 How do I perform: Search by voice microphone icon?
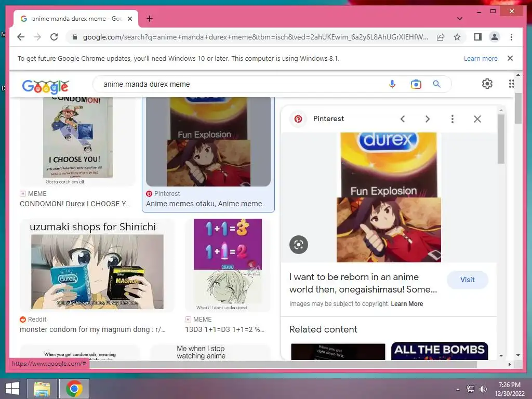pos(392,84)
